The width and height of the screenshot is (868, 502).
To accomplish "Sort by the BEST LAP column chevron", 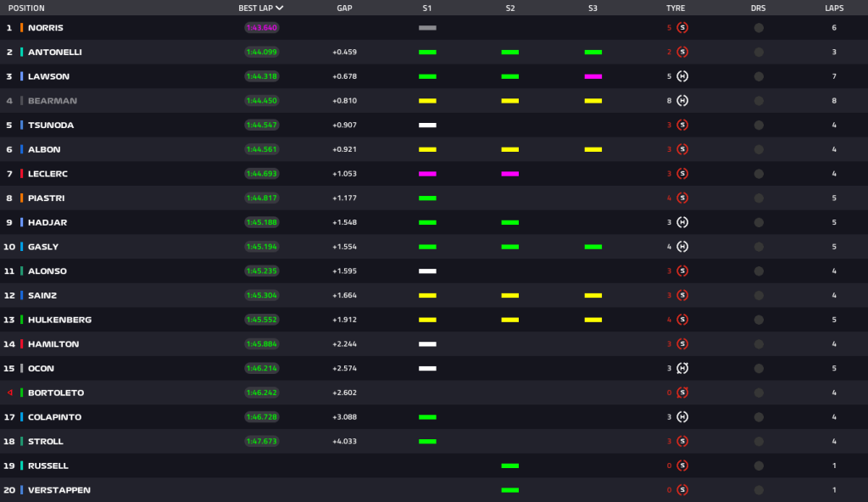I will pos(280,8).
